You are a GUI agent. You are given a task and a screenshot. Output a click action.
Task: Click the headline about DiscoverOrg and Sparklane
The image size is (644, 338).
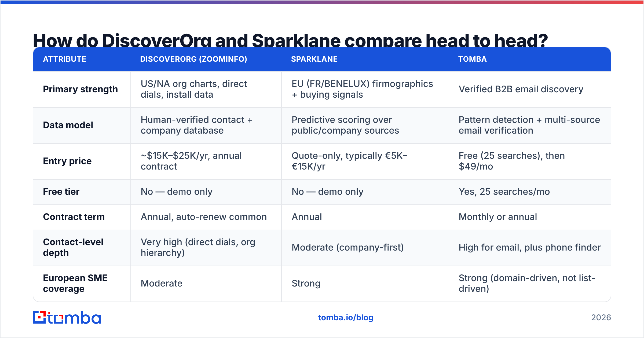290,40
